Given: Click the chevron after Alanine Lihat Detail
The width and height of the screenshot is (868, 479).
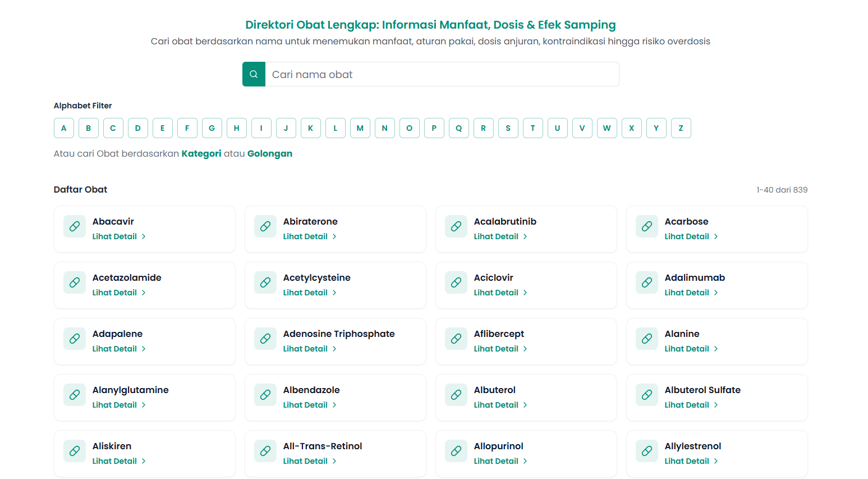Looking at the screenshot, I should [716, 349].
